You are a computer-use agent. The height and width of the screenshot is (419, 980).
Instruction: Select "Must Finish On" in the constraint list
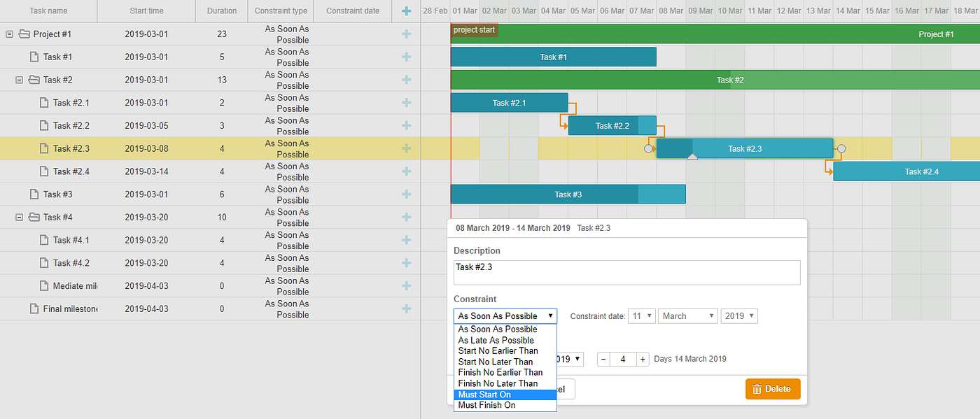(x=485, y=405)
